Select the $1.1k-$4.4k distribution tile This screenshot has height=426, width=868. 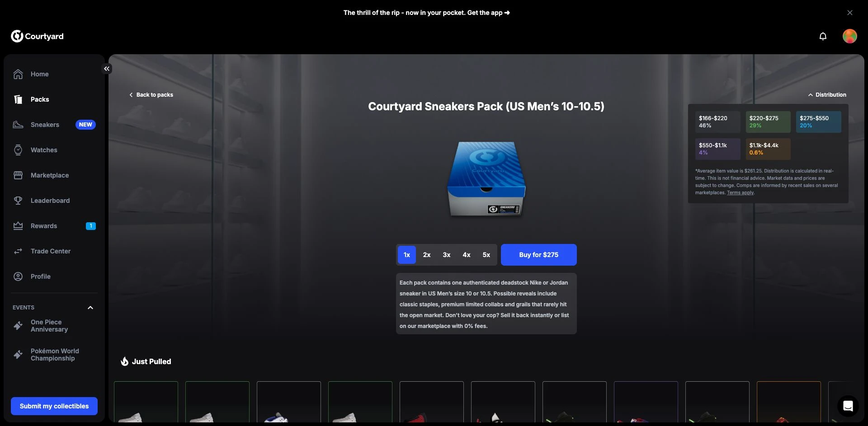pos(768,149)
